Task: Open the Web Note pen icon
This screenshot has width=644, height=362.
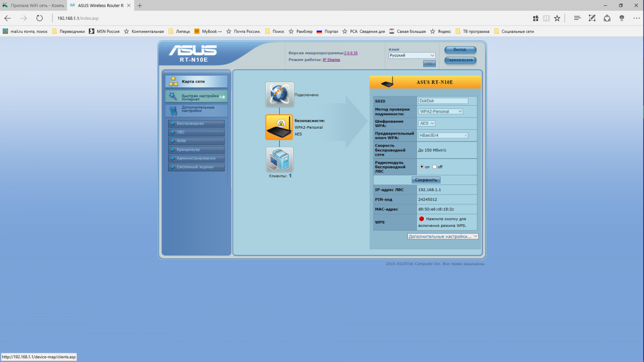Action: pos(592,18)
